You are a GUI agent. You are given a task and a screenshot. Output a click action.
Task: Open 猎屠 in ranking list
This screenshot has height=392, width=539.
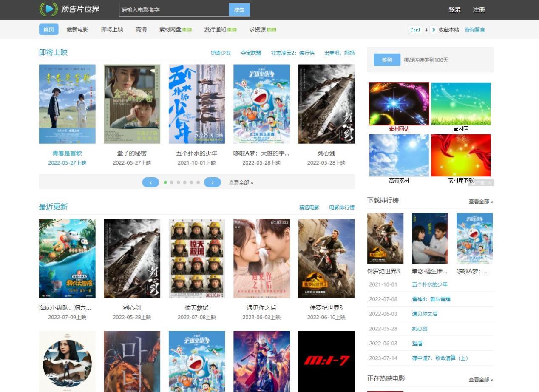(x=417, y=344)
